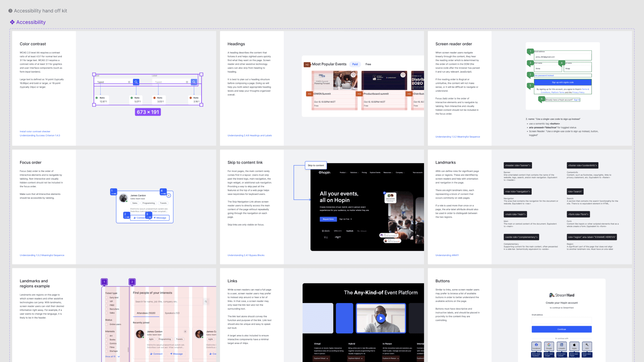This screenshot has height=362, width=644.
Task: Switch to the Attendees (1020) tab
Action: [146, 313]
